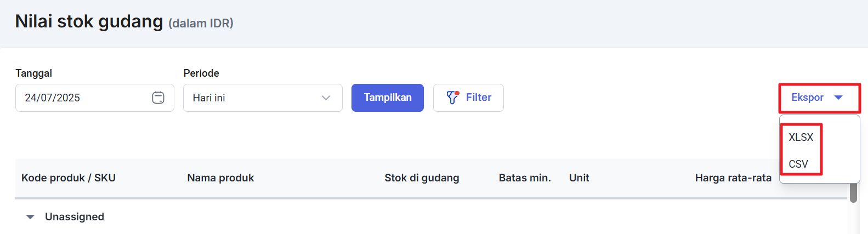This screenshot has height=234, width=868.
Task: Choose XLSX from the export menu
Action: [x=801, y=137]
